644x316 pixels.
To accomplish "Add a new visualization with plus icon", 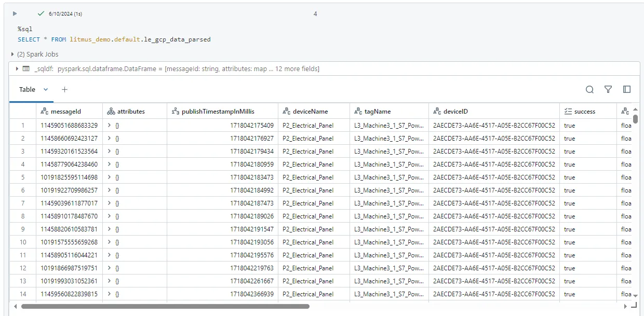I will tap(64, 89).
